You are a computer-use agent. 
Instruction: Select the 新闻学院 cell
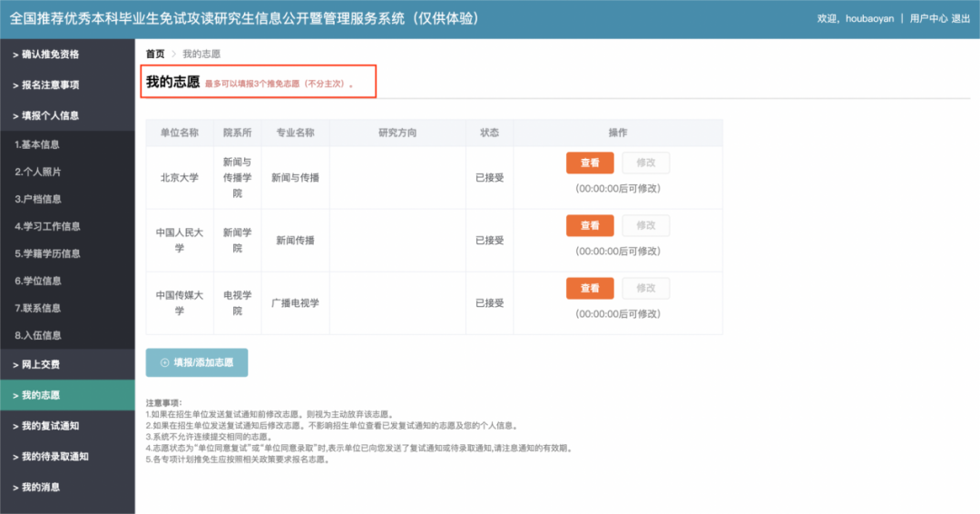[x=238, y=240]
